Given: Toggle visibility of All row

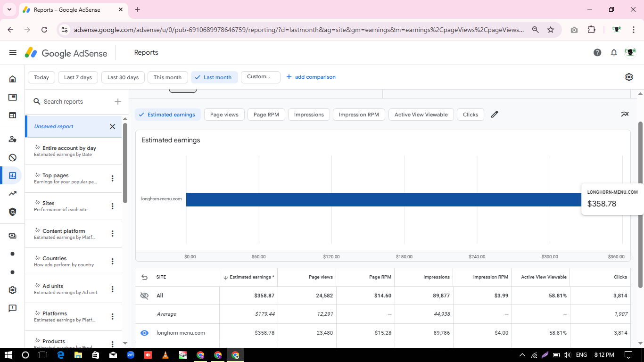Looking at the screenshot, I should pyautogui.click(x=144, y=296).
